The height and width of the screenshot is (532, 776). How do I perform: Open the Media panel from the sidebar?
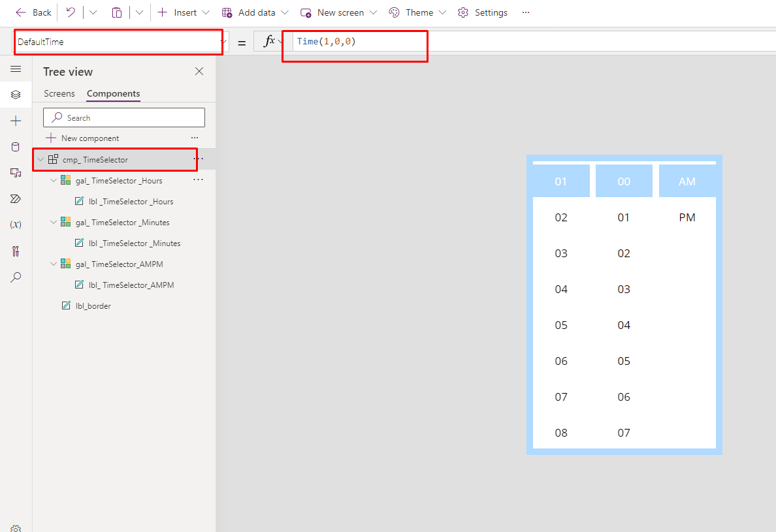click(x=16, y=172)
